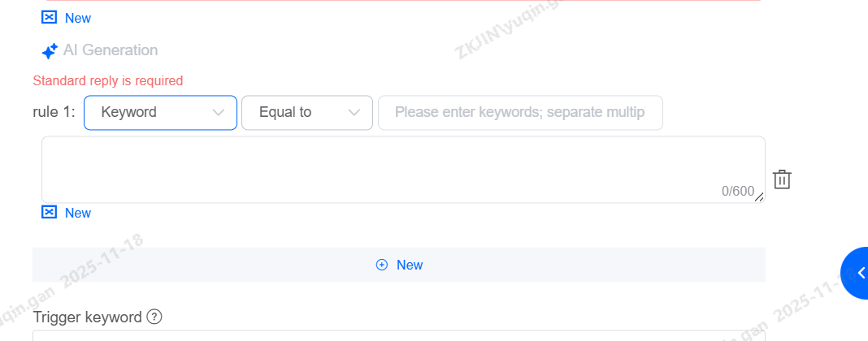Click the insert icon below the rule 1 textarea
Image resolution: width=868 pixels, height=341 pixels.
tap(50, 213)
